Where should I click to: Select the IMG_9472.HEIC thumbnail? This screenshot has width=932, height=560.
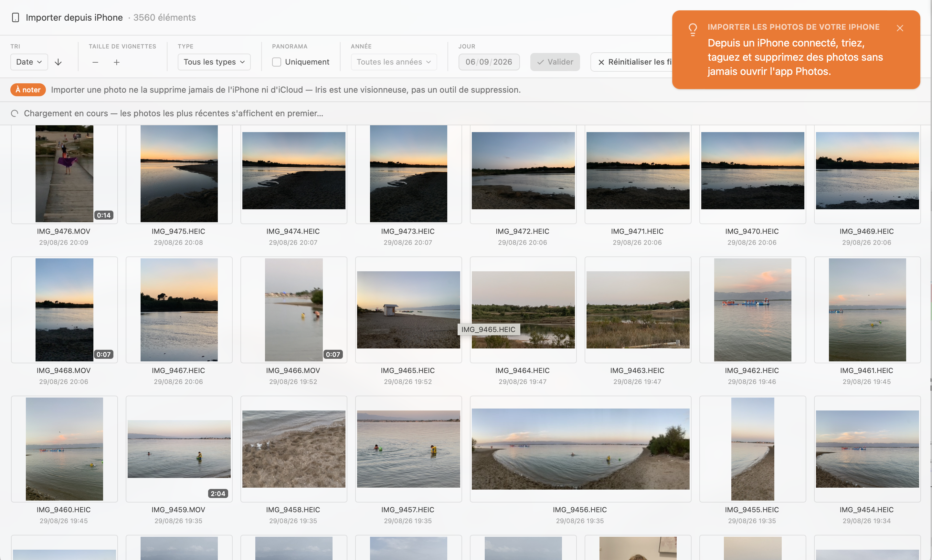[x=523, y=171]
